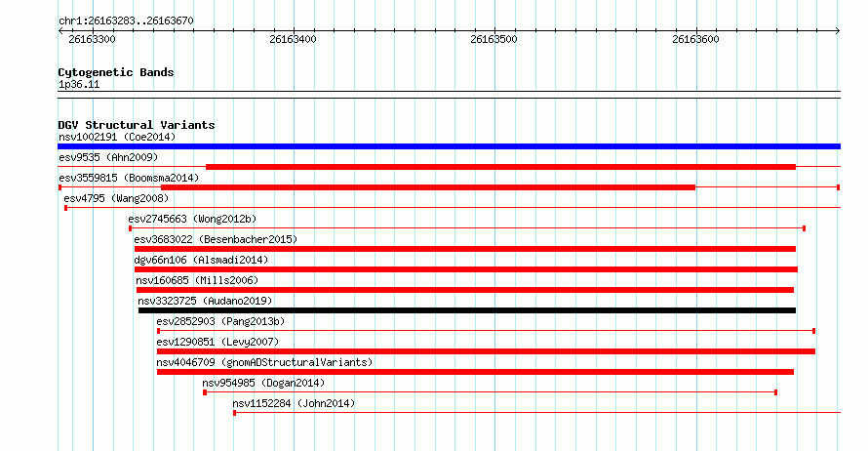Click the 26163400 ruler position label

point(293,39)
